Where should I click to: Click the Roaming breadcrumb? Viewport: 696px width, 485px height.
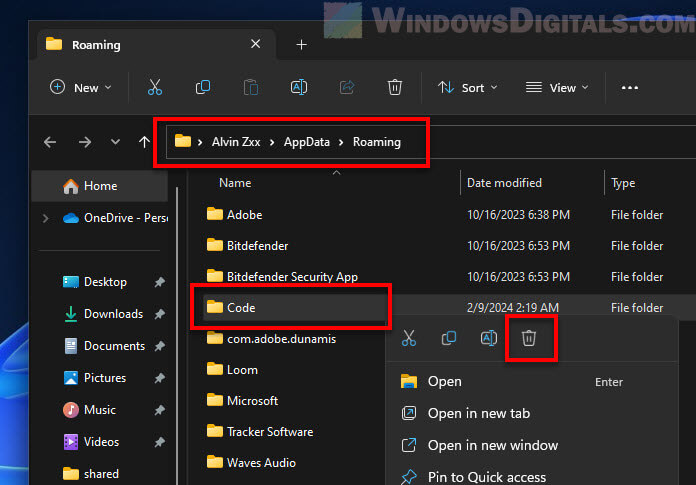point(376,142)
